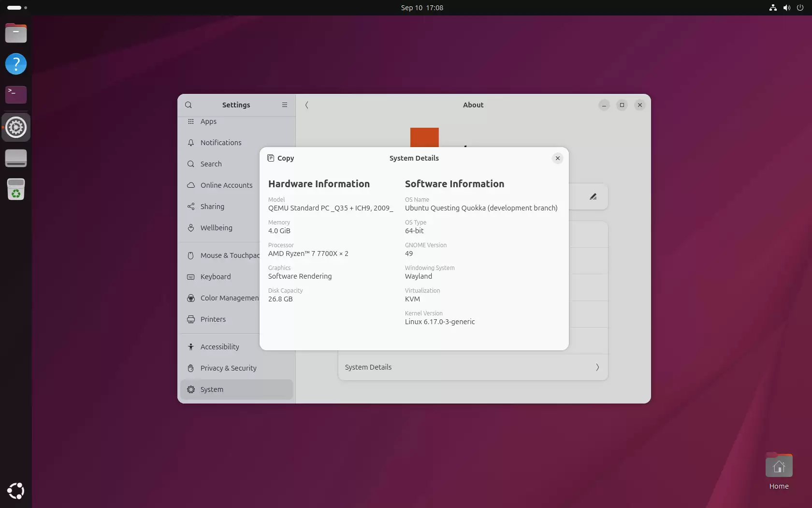Close the System Details dialog
Viewport: 812px width, 508px height.
click(557, 158)
